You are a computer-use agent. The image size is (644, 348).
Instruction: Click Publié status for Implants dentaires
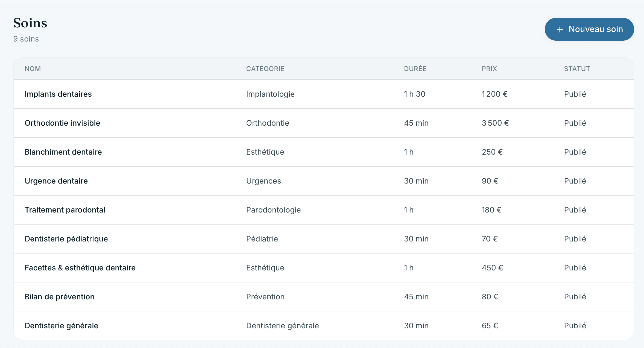tap(575, 94)
